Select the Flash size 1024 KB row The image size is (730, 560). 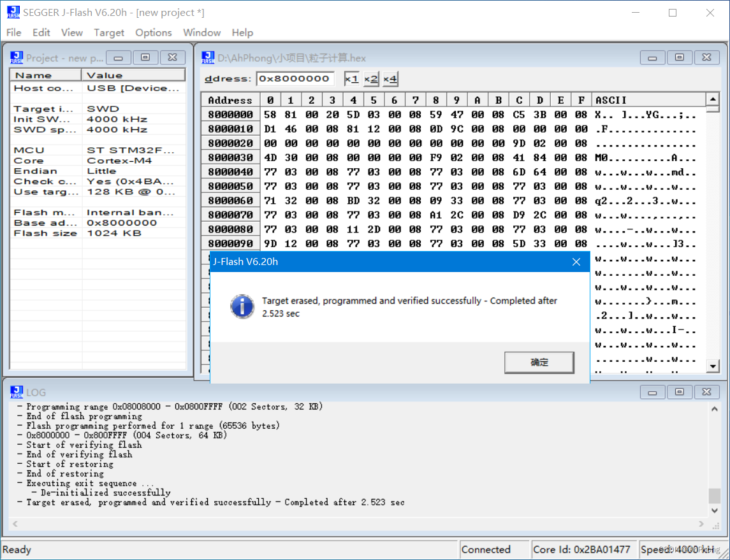tap(98, 233)
